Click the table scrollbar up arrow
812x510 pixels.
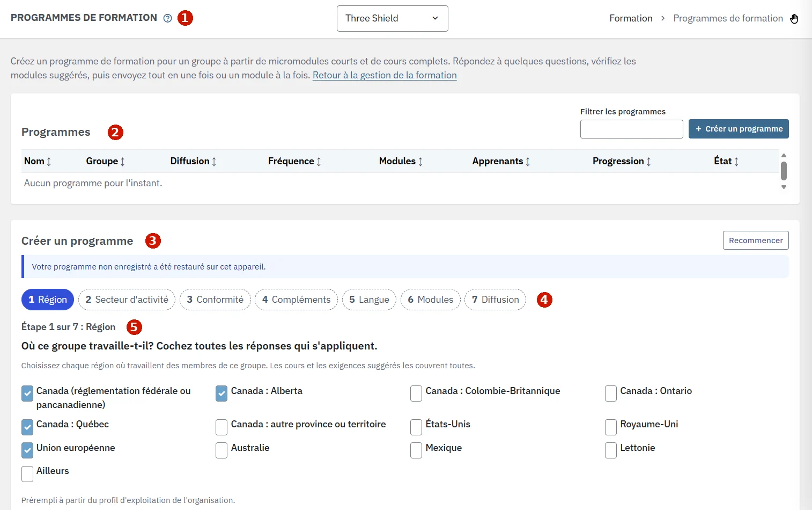pos(784,155)
